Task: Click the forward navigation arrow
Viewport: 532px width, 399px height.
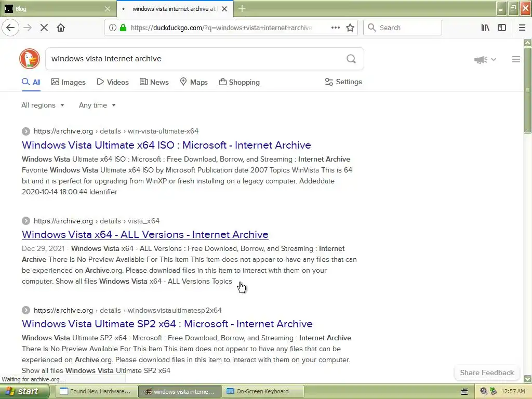Action: [x=28, y=28]
